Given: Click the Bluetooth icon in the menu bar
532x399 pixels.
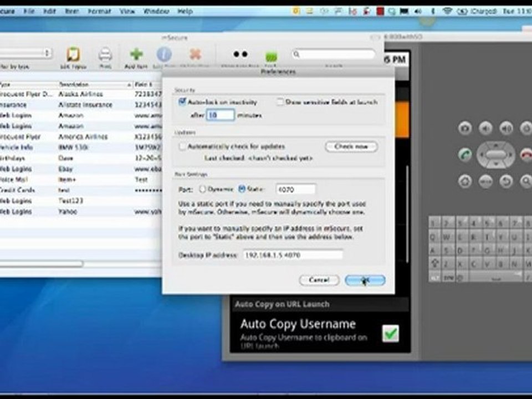Looking at the screenshot, I should 433,11.
